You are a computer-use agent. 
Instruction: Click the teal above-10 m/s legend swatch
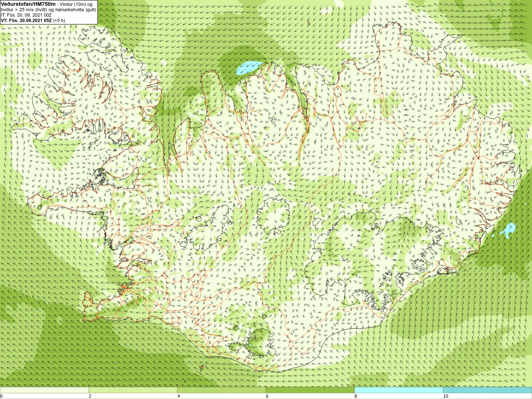487,390
